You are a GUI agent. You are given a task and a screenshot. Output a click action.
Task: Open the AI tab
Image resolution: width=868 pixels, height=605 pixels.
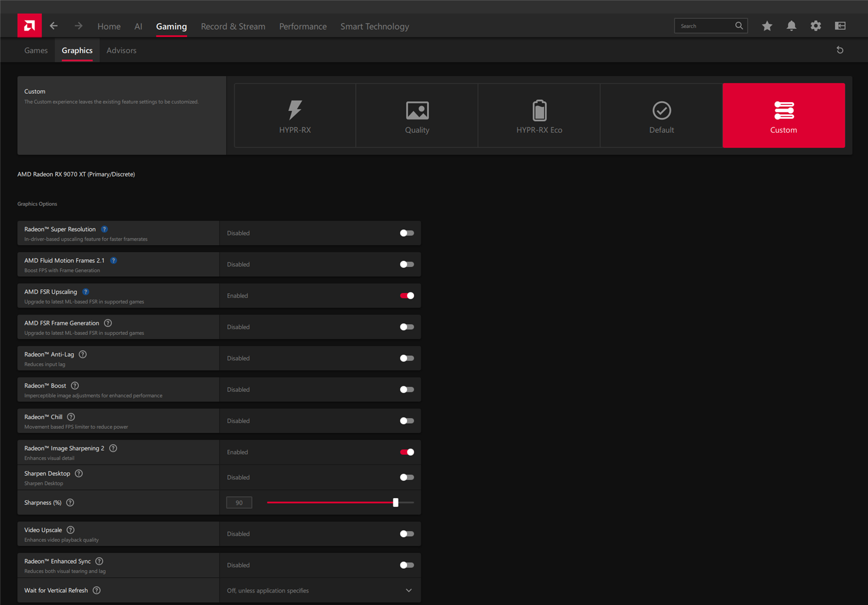[138, 27]
